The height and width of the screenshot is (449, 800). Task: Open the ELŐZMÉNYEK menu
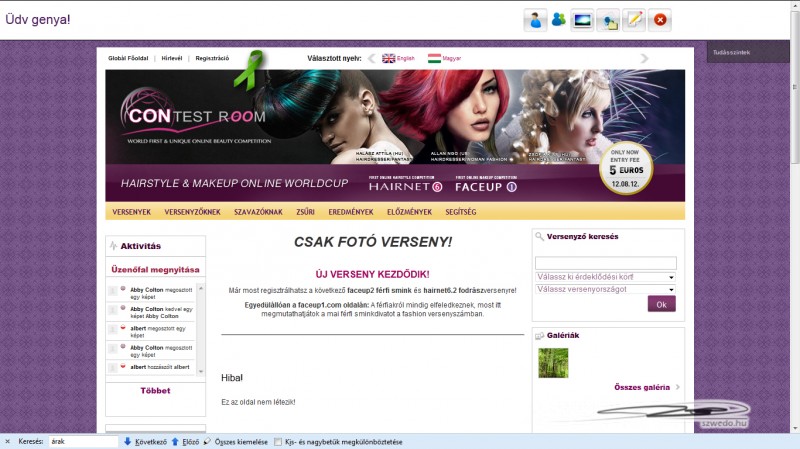point(409,212)
